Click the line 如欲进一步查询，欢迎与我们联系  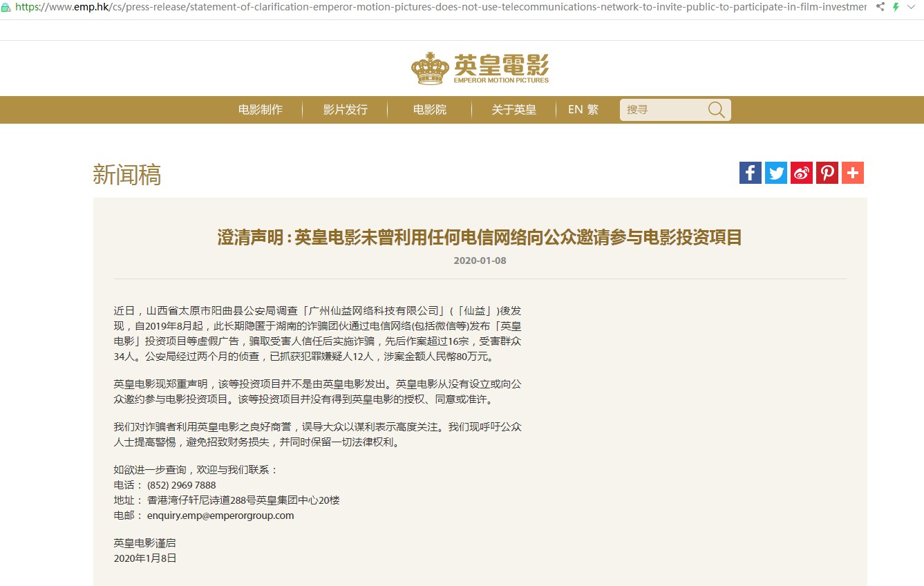click(196, 470)
